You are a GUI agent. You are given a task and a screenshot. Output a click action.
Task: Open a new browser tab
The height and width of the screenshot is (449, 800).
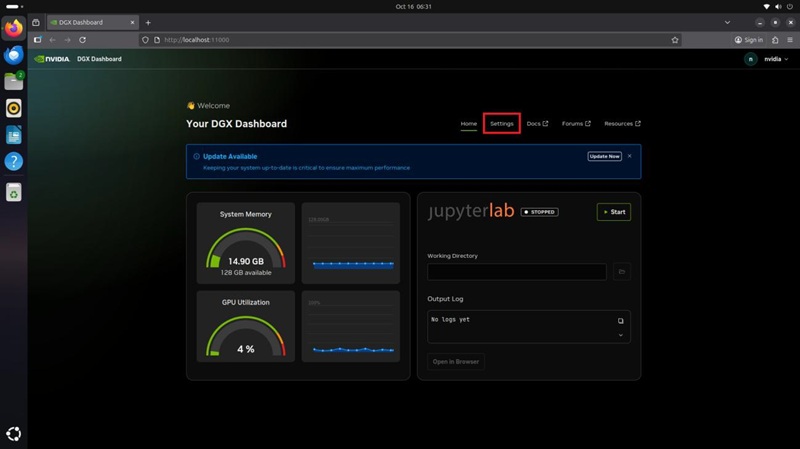[x=148, y=22]
